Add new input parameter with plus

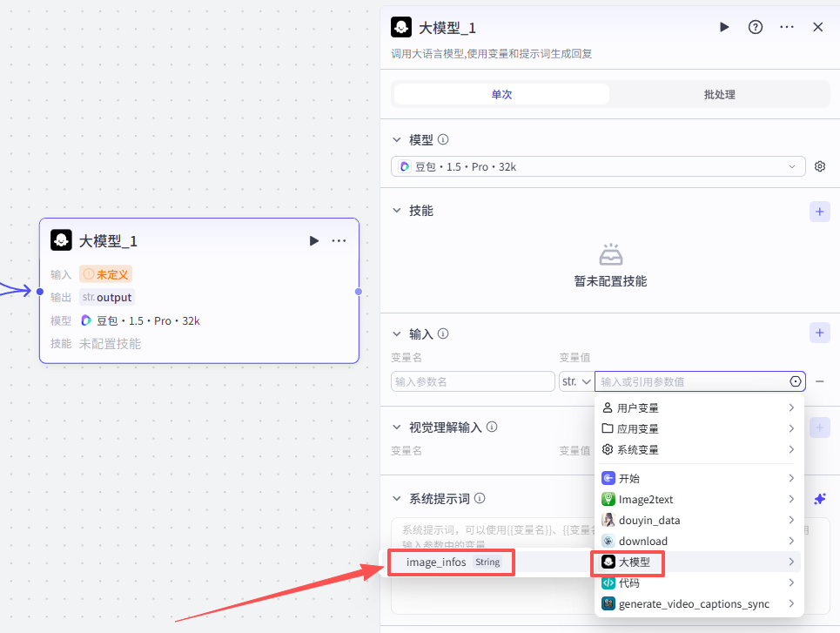click(x=819, y=333)
